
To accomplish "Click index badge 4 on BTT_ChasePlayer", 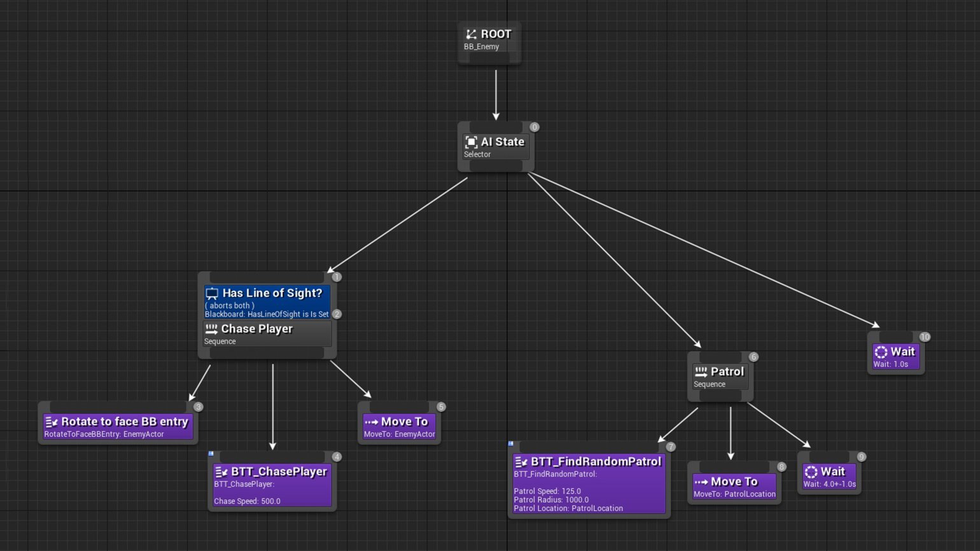I will [337, 457].
